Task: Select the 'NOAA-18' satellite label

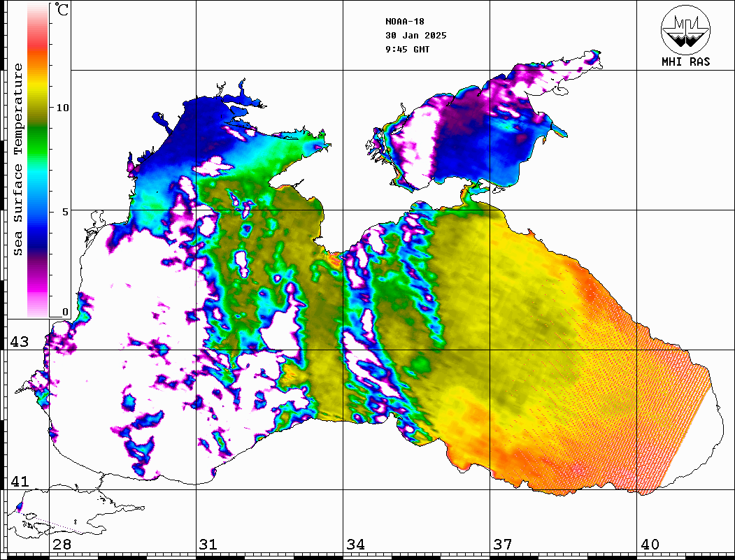Action: click(404, 22)
